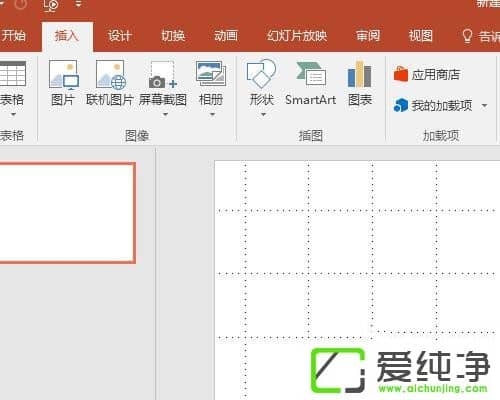
Task: Expand the 屏幕截图 dropdown arrow
Action: 165,115
